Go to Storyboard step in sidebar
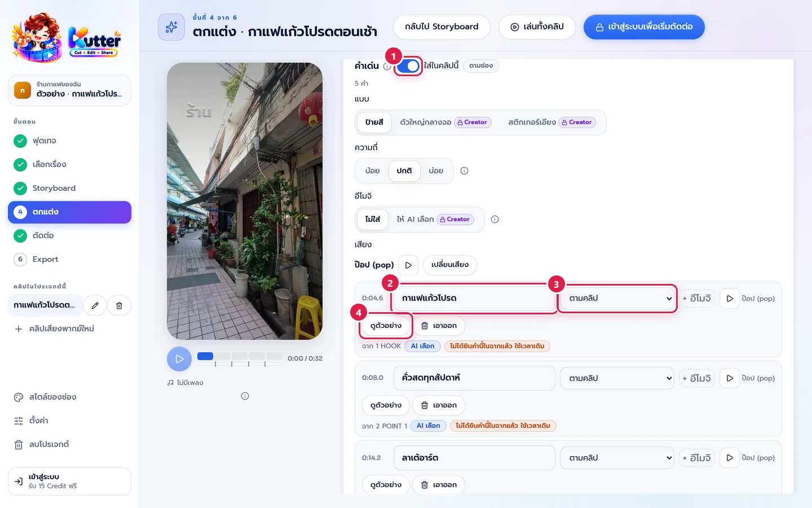 (x=69, y=188)
